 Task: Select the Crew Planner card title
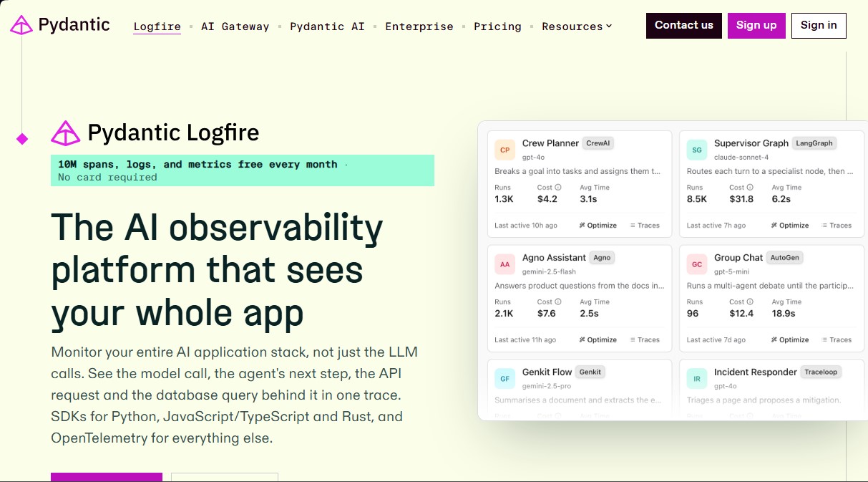pyautogui.click(x=550, y=143)
